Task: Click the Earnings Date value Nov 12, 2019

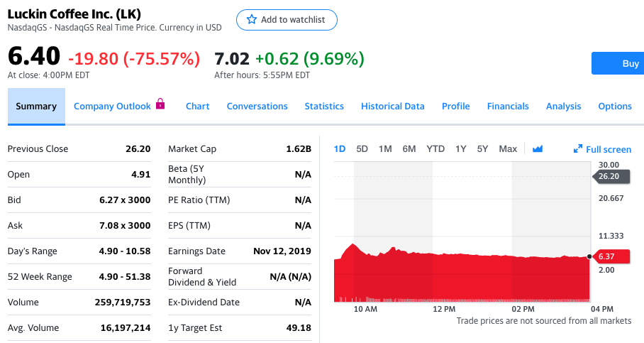Action: (x=282, y=251)
